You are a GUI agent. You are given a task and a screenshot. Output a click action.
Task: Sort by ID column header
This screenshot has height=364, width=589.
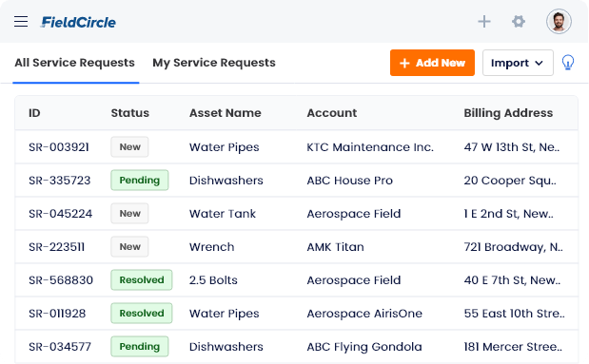[34, 113]
